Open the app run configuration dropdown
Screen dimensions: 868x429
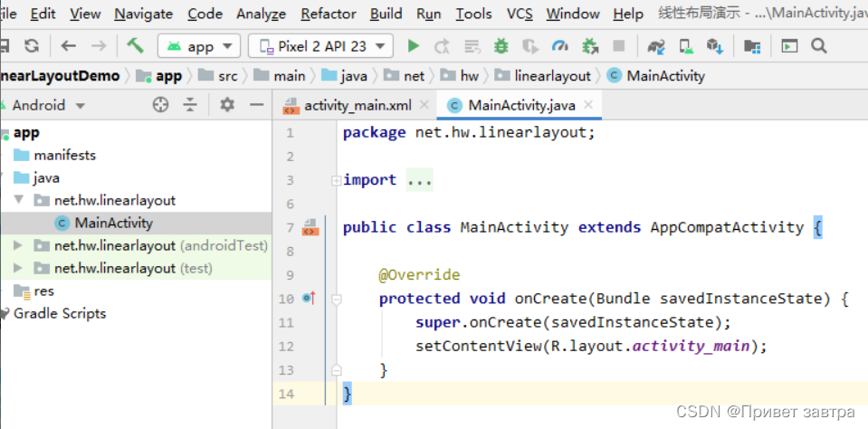[x=199, y=46]
